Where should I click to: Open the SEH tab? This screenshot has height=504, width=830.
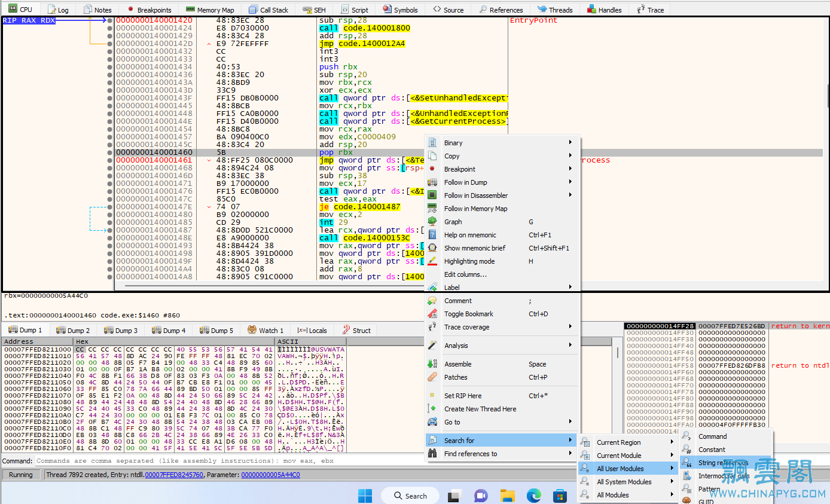click(314, 10)
